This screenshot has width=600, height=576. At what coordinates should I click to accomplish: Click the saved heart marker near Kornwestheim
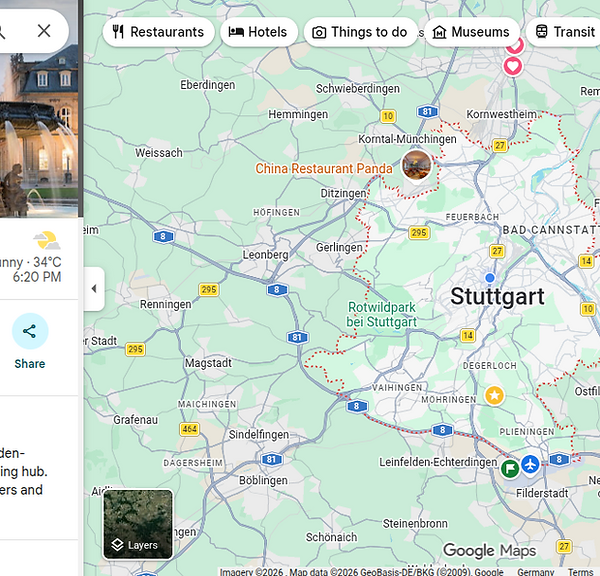(513, 66)
